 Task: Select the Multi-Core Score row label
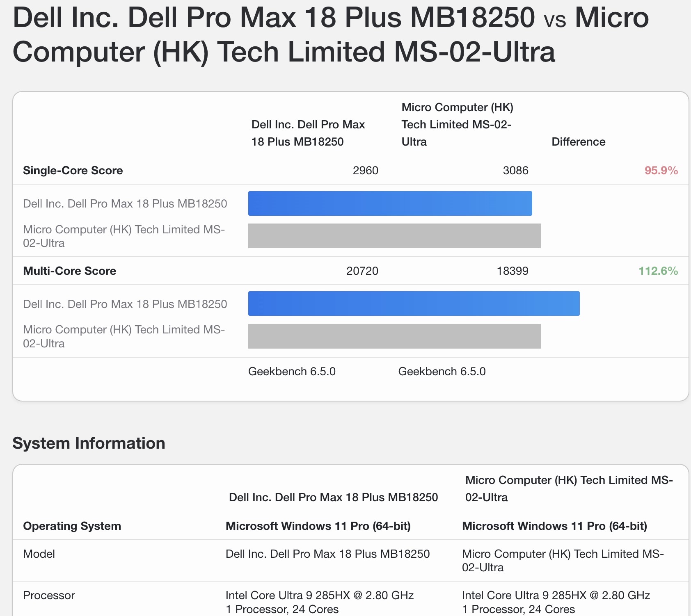pos(69,271)
